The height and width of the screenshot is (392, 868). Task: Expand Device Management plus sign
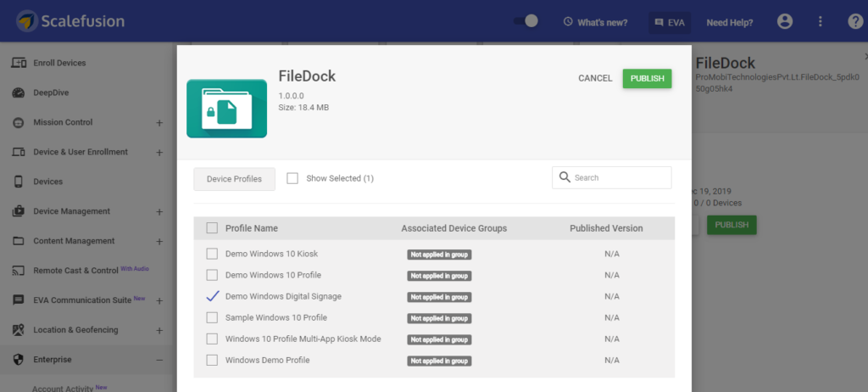point(159,212)
